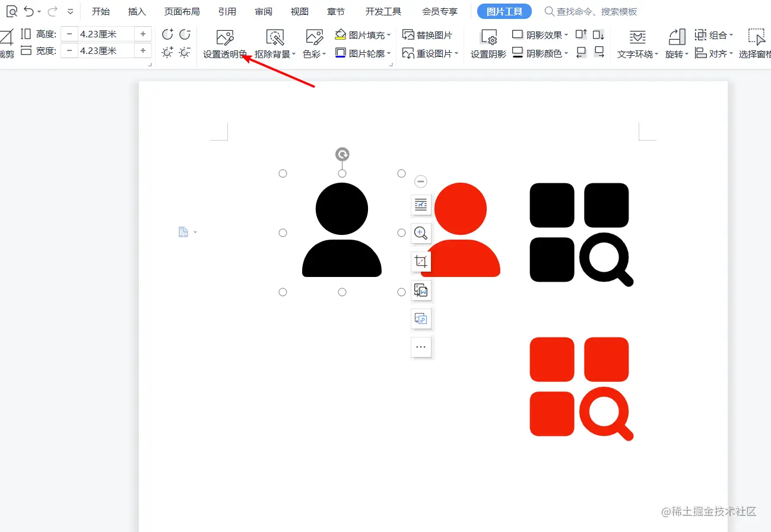Open the 色彩 color dropdown
Image resolution: width=771 pixels, height=532 pixels.
(x=315, y=44)
